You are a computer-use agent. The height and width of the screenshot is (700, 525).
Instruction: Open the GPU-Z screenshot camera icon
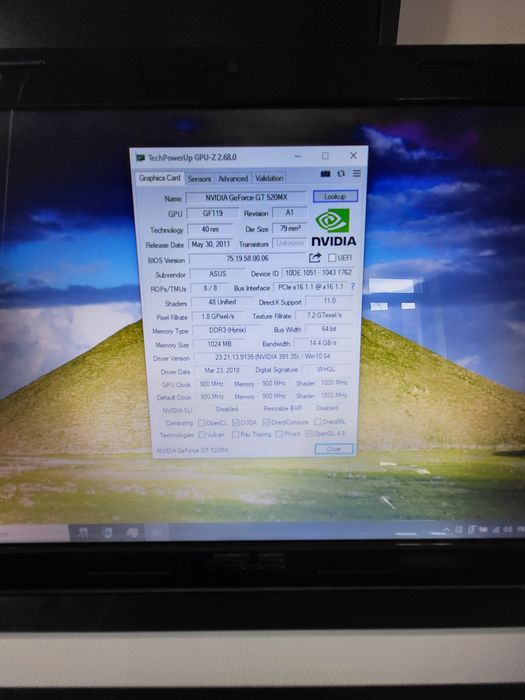coord(325,174)
